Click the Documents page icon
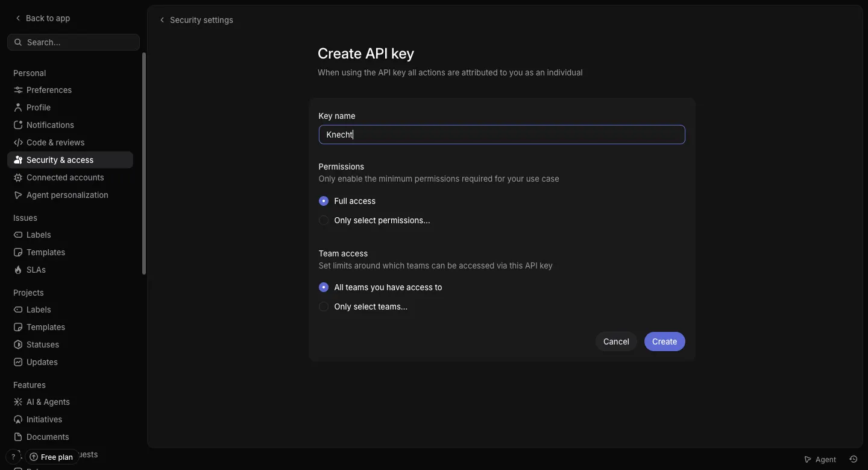This screenshot has height=470, width=868. (x=18, y=437)
